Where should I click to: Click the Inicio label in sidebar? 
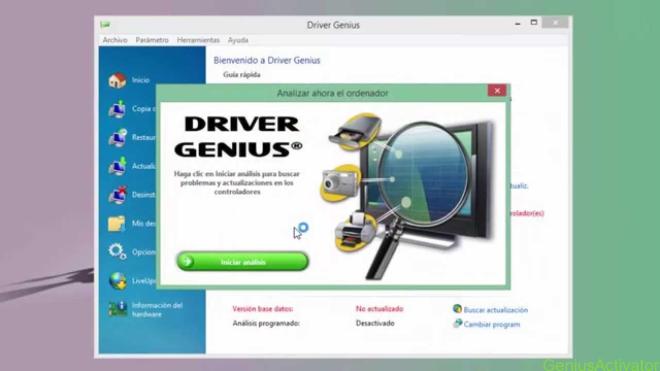pyautogui.click(x=141, y=80)
